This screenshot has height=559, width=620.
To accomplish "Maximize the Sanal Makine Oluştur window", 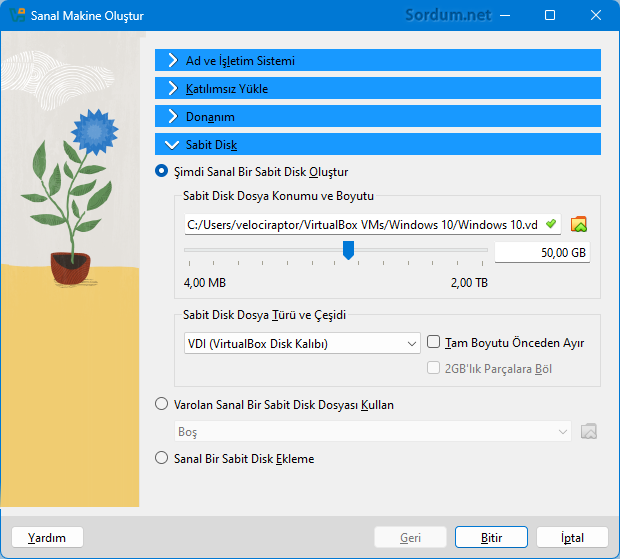I will coord(550,15).
